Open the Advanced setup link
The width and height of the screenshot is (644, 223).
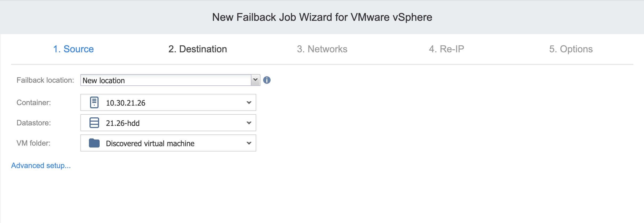41,166
